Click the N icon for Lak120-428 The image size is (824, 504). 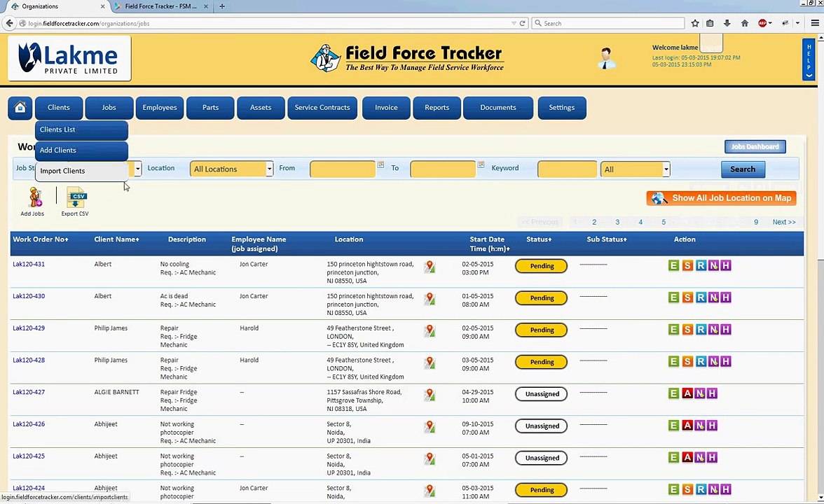point(713,362)
